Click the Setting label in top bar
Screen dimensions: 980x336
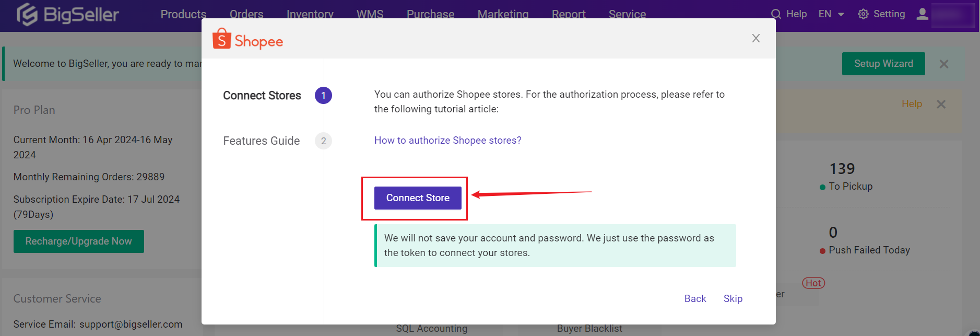tap(889, 14)
